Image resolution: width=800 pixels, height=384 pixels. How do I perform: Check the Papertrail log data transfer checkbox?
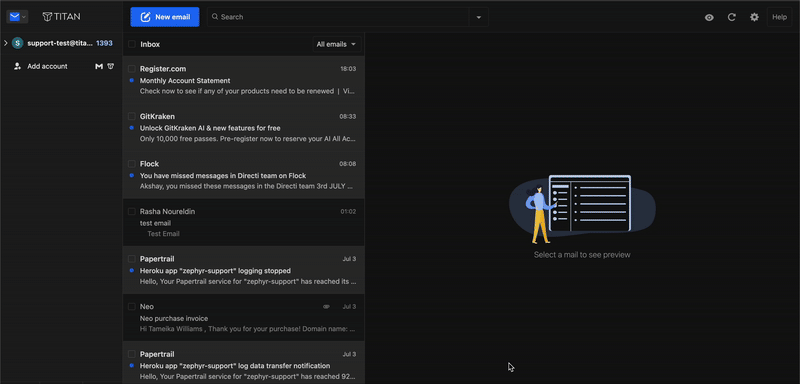(x=132, y=354)
